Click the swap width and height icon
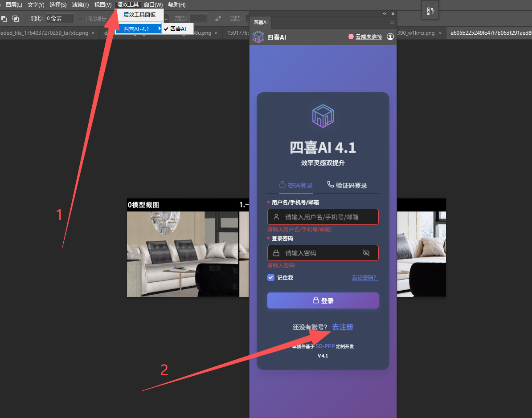 pyautogui.click(x=218, y=19)
